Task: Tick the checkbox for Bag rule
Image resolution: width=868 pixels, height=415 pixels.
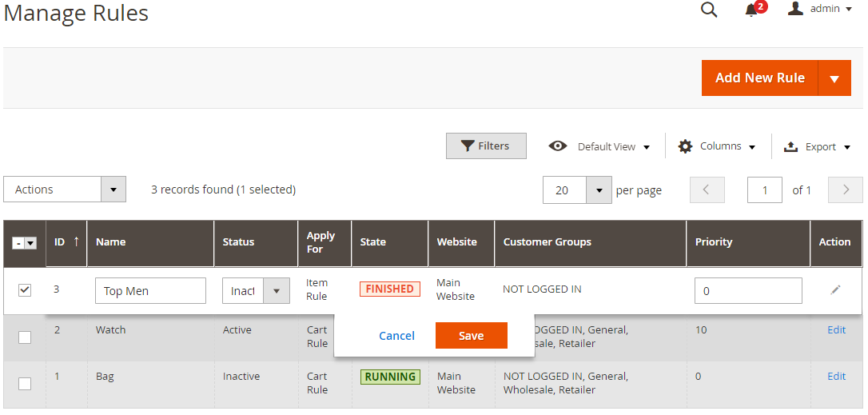Action: click(x=25, y=384)
